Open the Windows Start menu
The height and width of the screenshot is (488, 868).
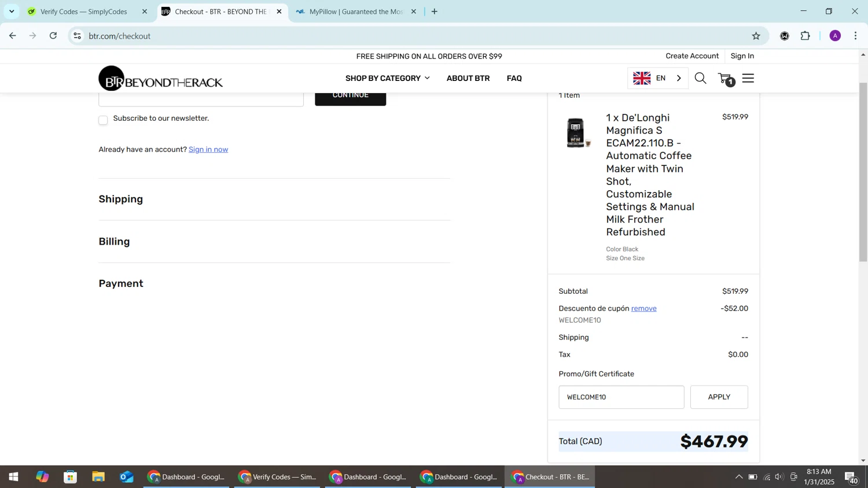(13, 477)
